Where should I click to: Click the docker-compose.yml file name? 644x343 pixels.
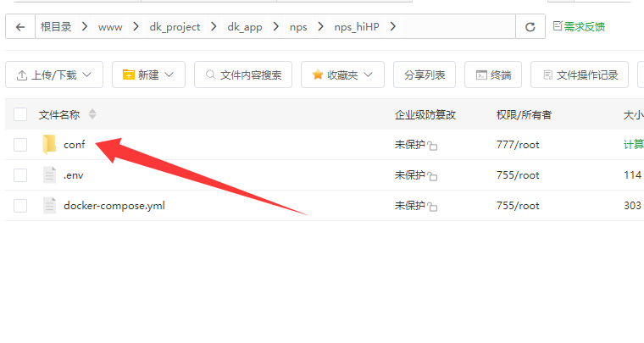(114, 206)
